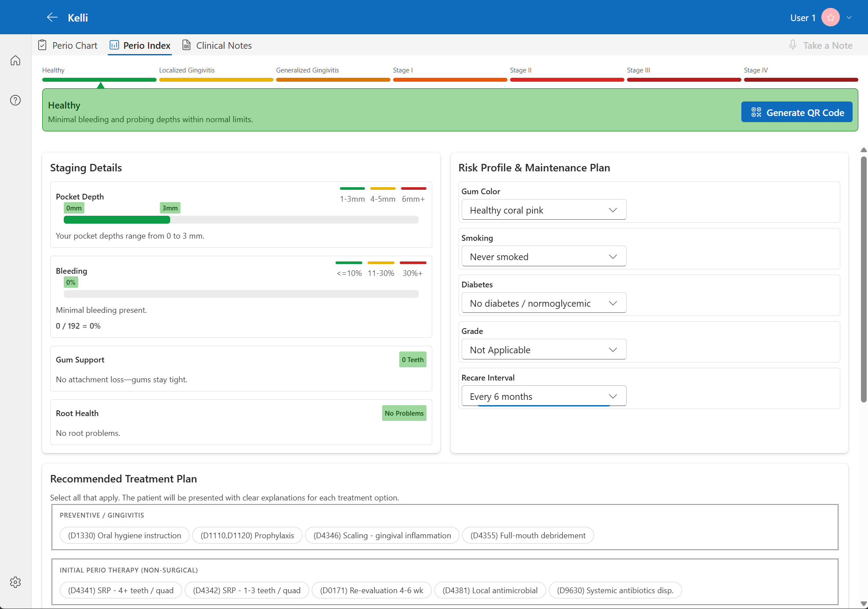This screenshot has height=609, width=868.
Task: Click the Perio Chart clipboard icon
Action: [x=42, y=45]
